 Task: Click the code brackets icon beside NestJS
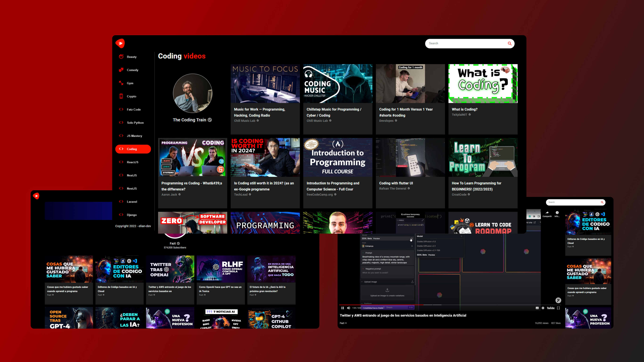(x=121, y=188)
